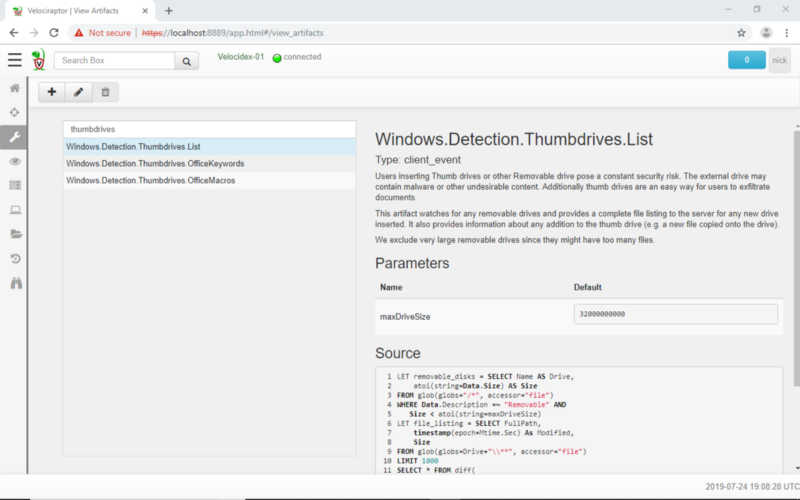This screenshot has height=500, width=800.
Task: Click the binoculars icon in sidebar
Action: (x=14, y=283)
